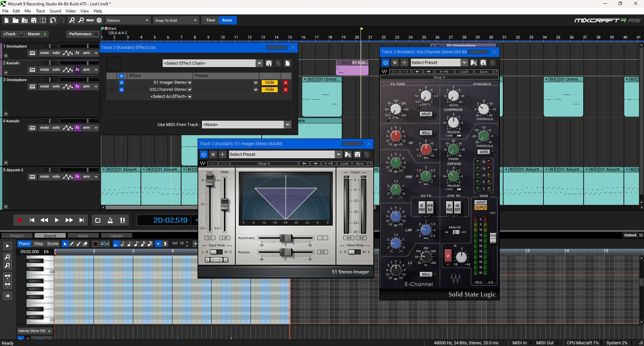644x346 pixels.
Task: Save effect chain in Effect List window
Action: [x=269, y=63]
